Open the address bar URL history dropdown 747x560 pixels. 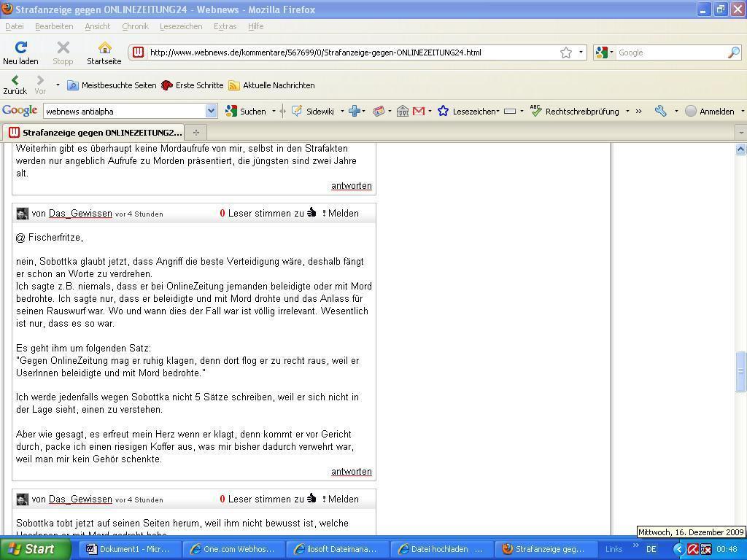[581, 52]
